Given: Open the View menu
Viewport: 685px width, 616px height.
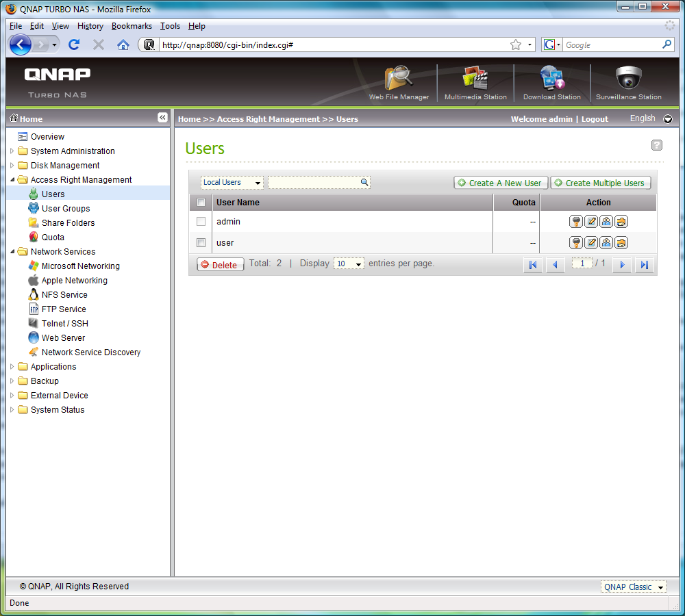Looking at the screenshot, I should (60, 26).
